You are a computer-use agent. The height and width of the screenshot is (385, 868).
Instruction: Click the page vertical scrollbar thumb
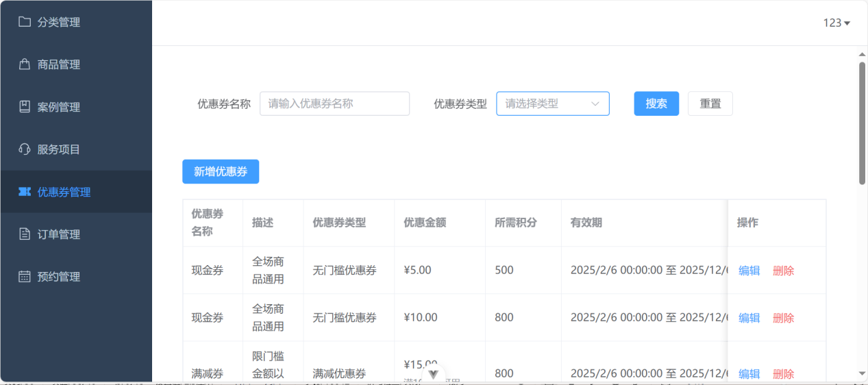pyautogui.click(x=862, y=123)
